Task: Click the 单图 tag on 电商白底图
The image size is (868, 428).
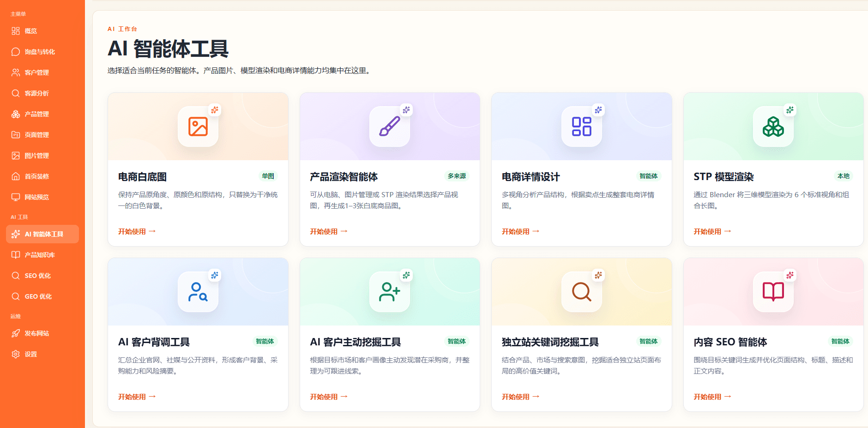Action: [268, 176]
